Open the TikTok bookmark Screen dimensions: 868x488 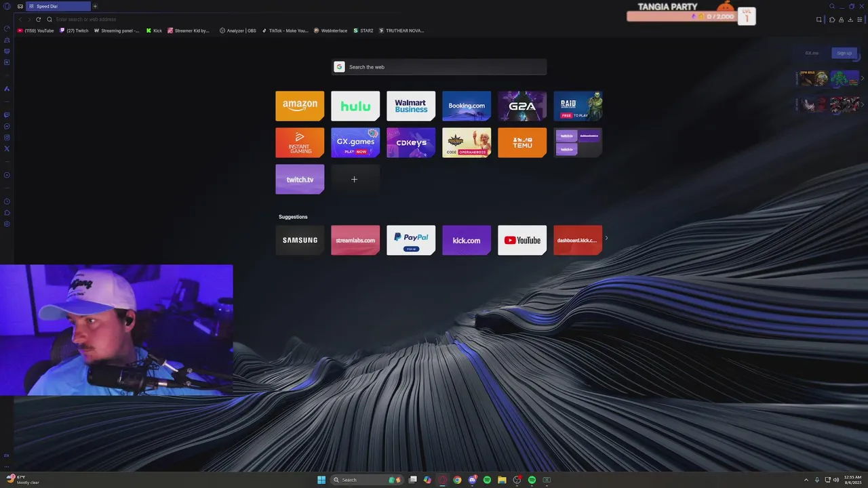(x=285, y=30)
